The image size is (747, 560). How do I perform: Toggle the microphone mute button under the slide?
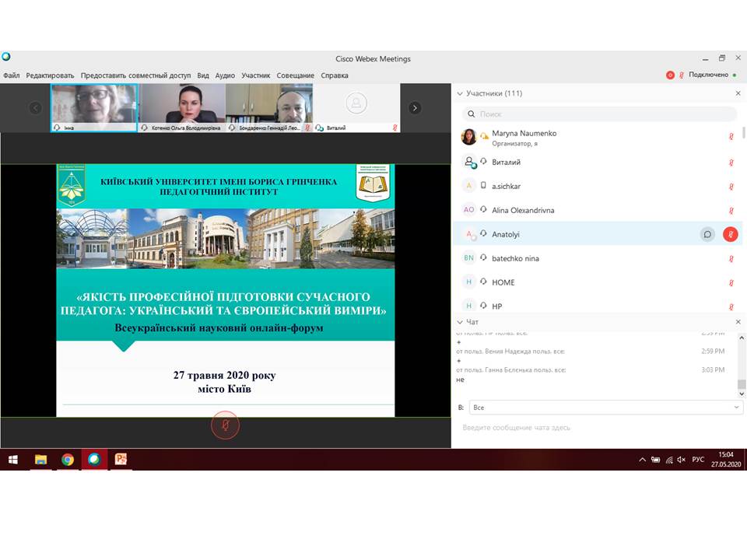click(x=225, y=425)
